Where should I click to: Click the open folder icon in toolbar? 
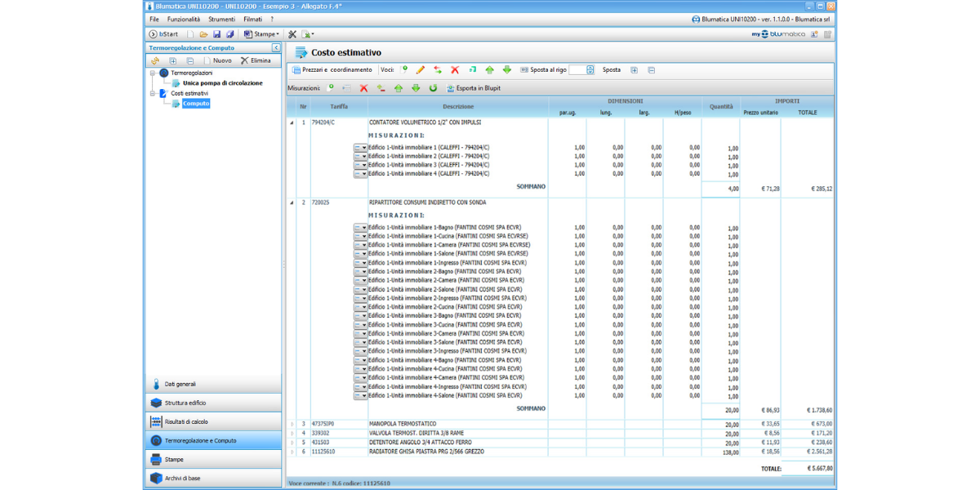click(x=203, y=34)
